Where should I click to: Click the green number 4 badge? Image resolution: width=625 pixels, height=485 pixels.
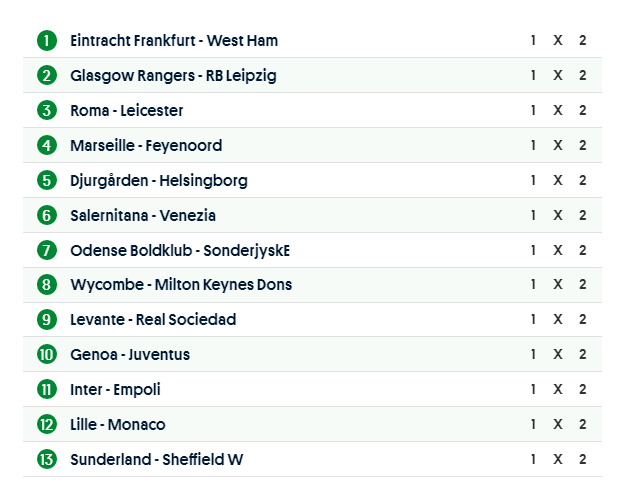pyautogui.click(x=47, y=146)
